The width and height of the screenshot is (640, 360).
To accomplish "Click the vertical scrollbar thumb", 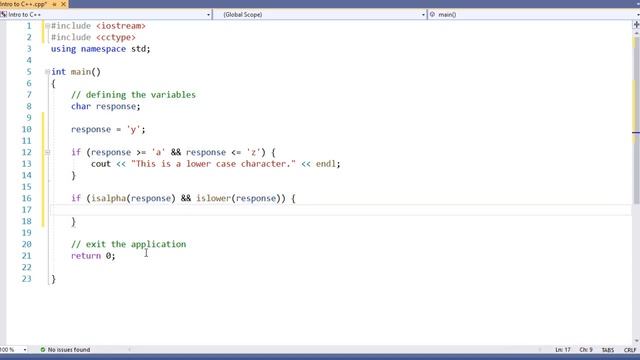I will tap(636, 120).
